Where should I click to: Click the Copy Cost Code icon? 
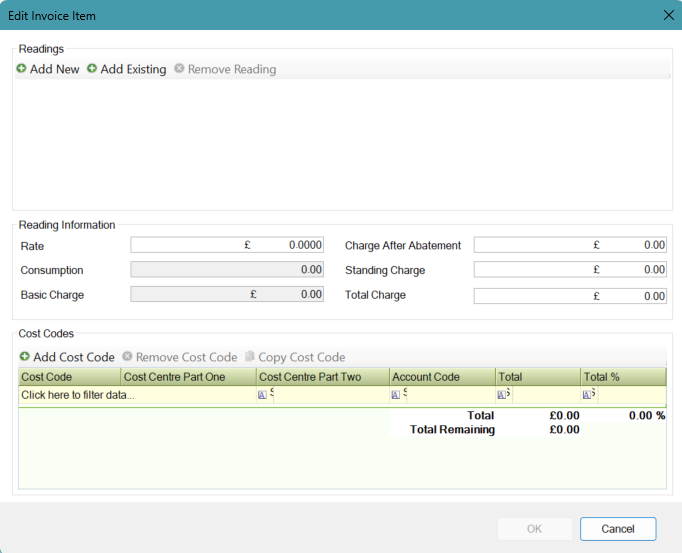click(x=250, y=357)
